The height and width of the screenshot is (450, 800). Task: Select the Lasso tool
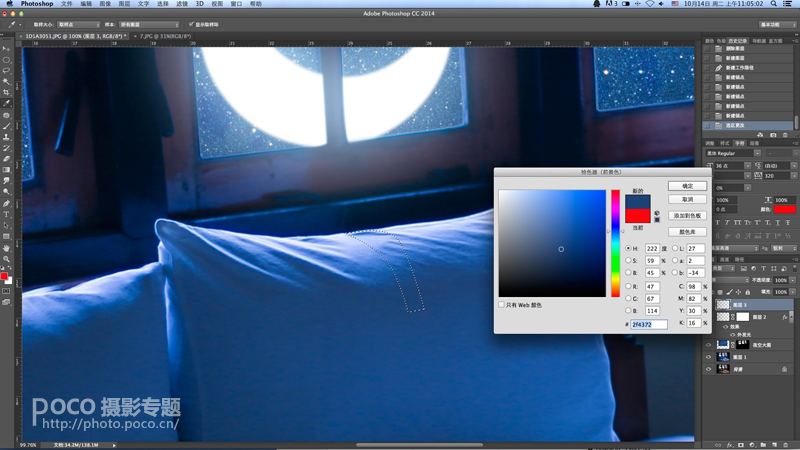pos(6,70)
